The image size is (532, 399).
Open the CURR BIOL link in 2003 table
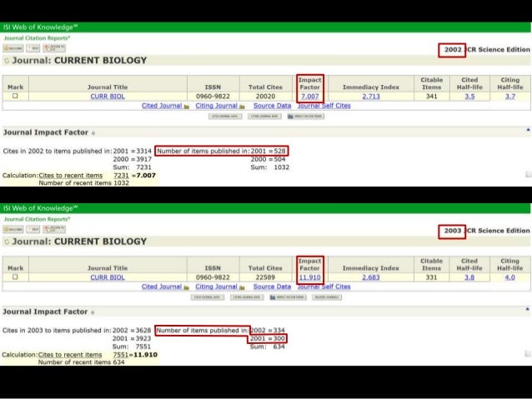tap(108, 277)
